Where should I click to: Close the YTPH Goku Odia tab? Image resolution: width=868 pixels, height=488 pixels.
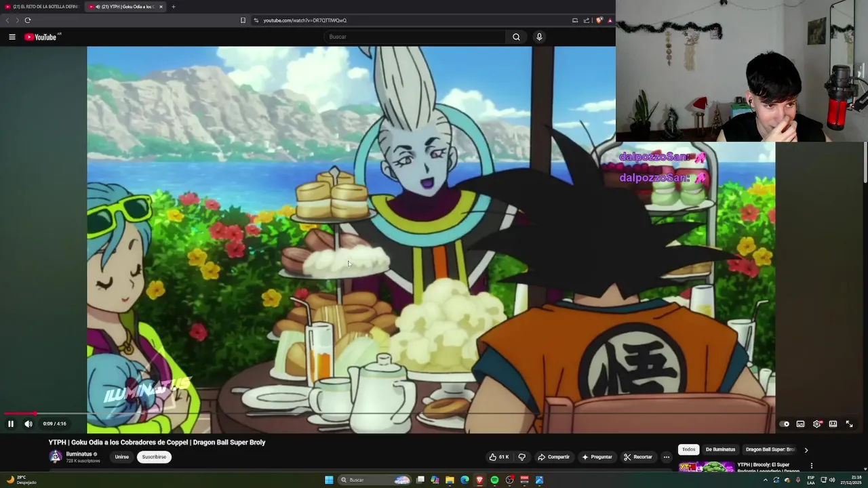pyautogui.click(x=161, y=7)
